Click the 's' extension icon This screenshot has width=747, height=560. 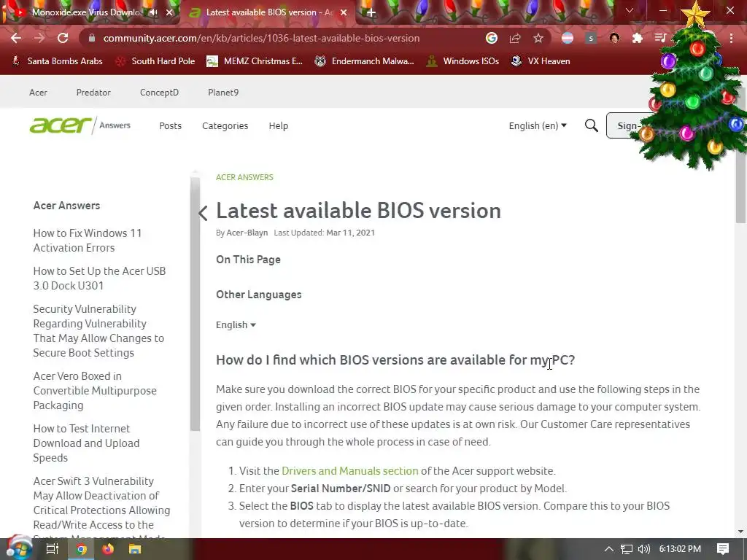(x=591, y=38)
